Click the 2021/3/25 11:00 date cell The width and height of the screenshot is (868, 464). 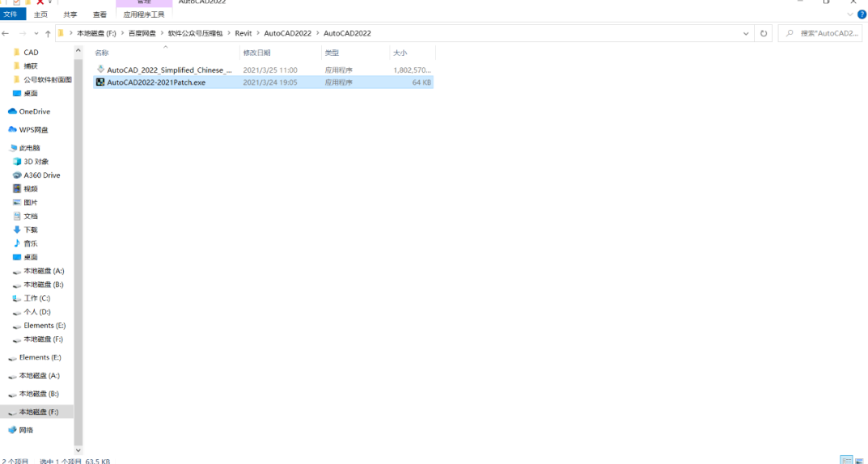coord(270,70)
